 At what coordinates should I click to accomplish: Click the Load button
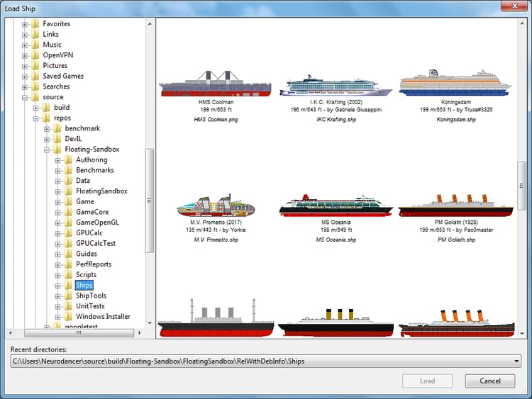tap(427, 381)
